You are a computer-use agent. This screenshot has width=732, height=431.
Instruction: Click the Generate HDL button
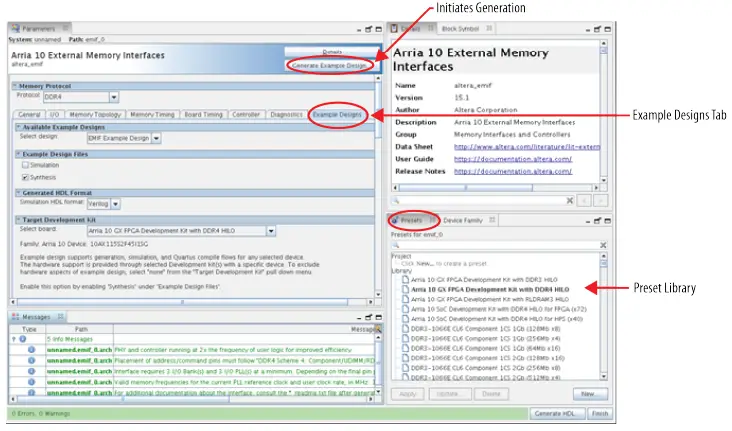(557, 413)
